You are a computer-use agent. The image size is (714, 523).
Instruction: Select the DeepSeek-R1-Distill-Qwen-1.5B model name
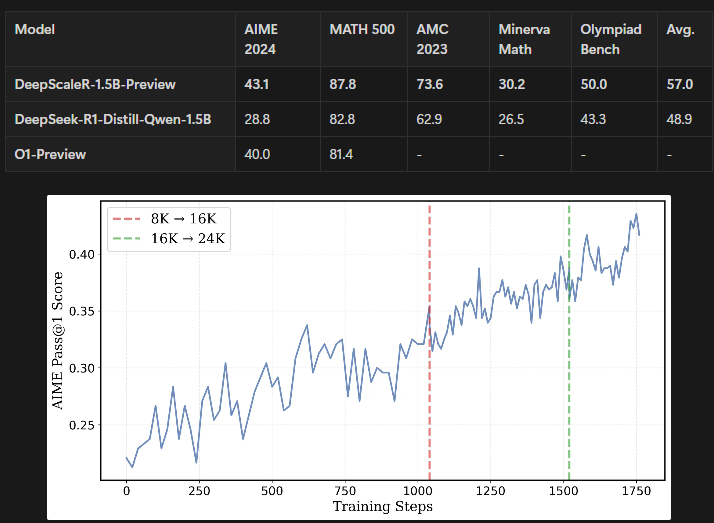tap(113, 119)
